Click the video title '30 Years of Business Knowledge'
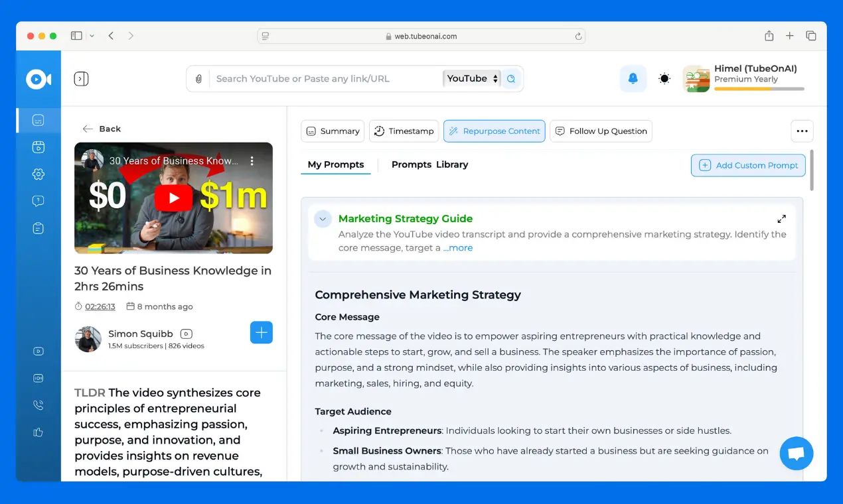Viewport: 843px width, 504px height. point(173,279)
